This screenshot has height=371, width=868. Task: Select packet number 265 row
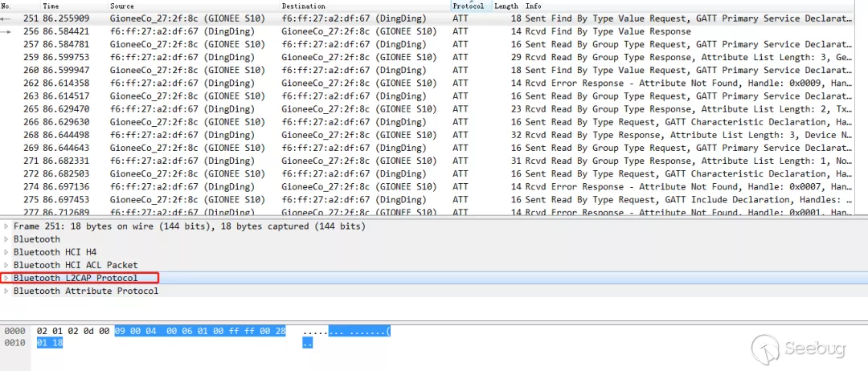(428, 109)
